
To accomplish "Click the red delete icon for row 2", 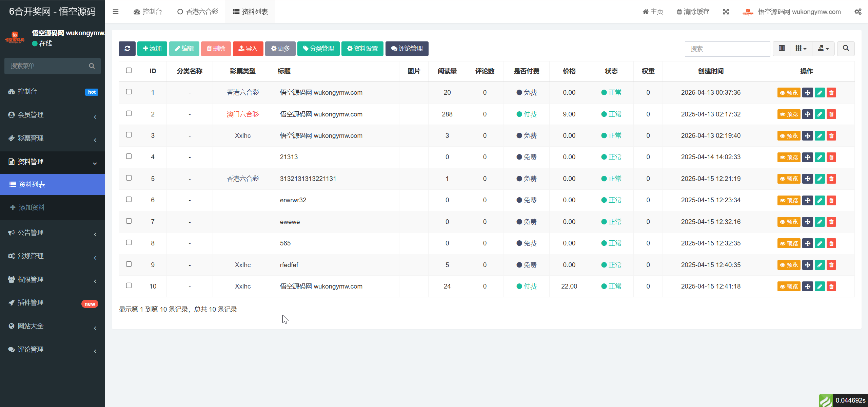I will pos(831,114).
